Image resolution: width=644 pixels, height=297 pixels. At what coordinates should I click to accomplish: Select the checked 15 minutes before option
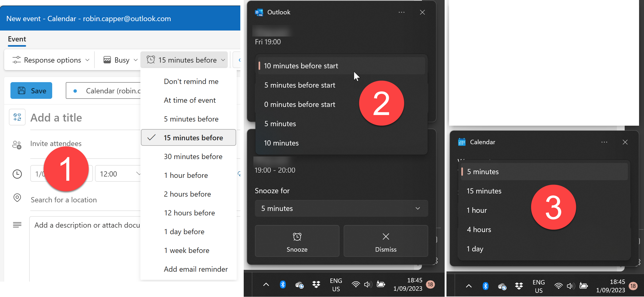[x=188, y=138]
